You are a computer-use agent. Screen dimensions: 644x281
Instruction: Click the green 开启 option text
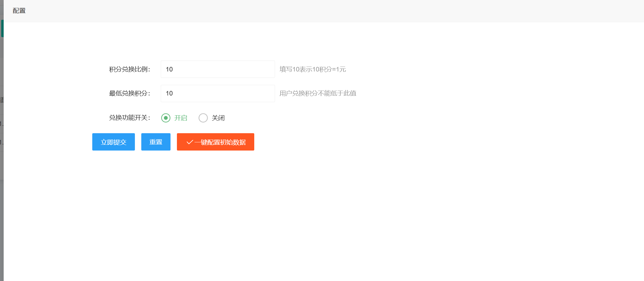tap(181, 118)
